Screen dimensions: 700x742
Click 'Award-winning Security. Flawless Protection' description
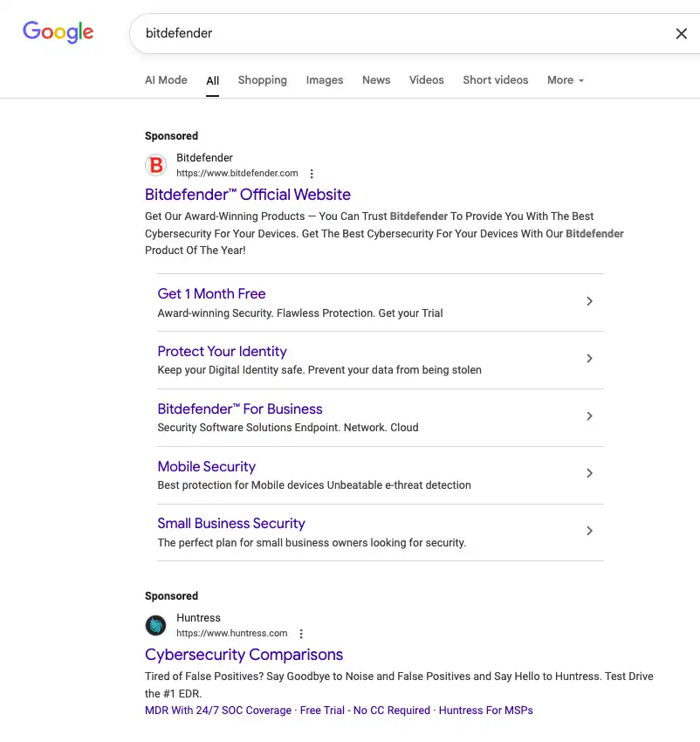pos(300,313)
